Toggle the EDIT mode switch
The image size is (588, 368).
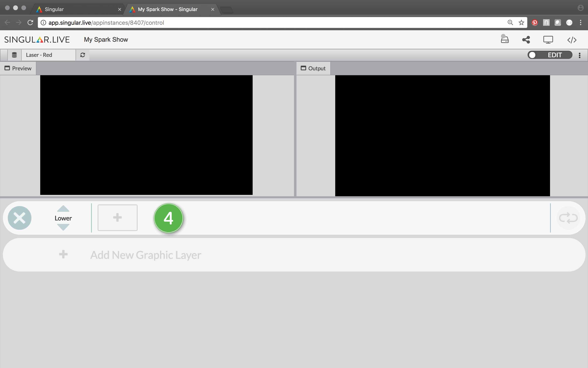(x=550, y=55)
